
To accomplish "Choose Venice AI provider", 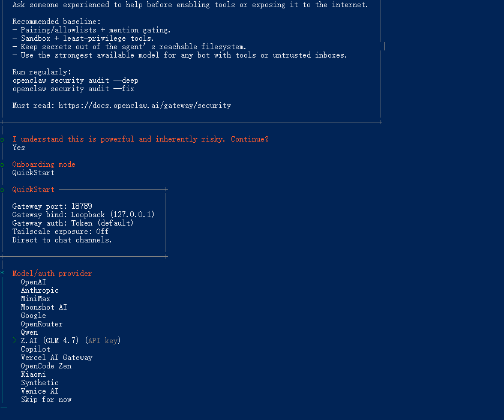I will tap(40, 391).
